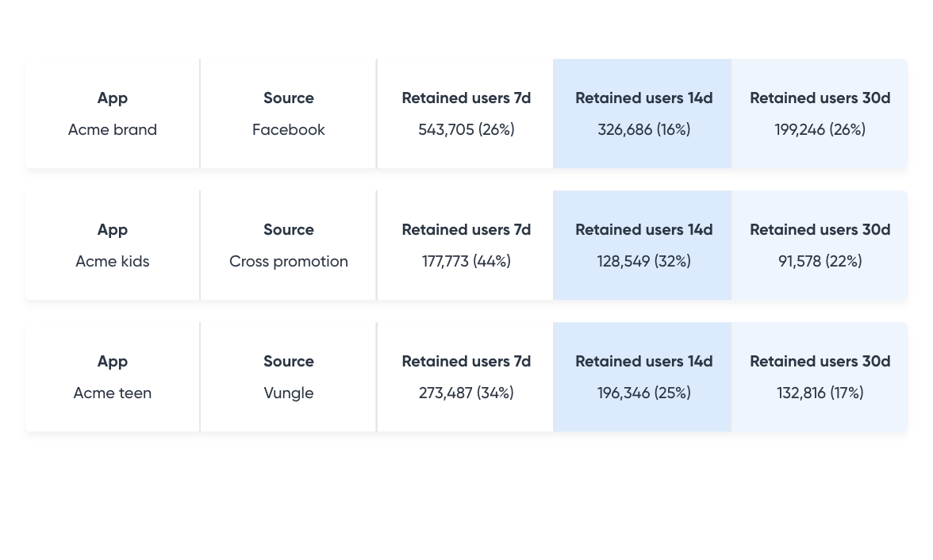Click the App label in Acme teen row
Viewport: 933px width, 560px height.
click(x=113, y=361)
